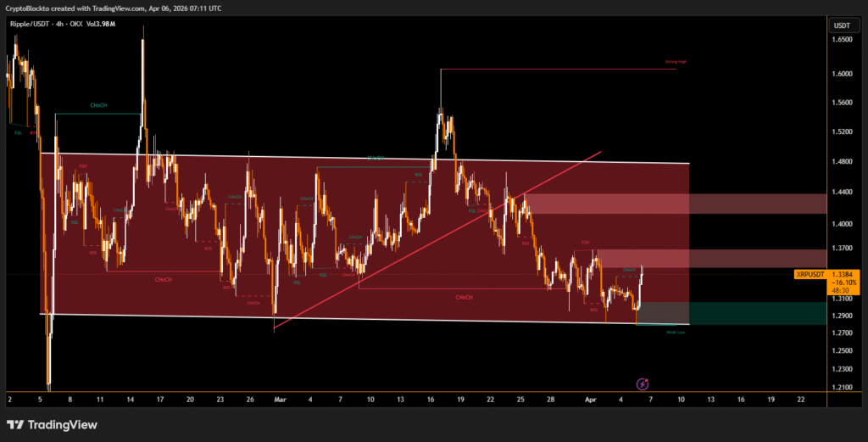Screen dimensions: 868x442
Task: Click the green CHoCH label at top left
Action: click(97, 105)
